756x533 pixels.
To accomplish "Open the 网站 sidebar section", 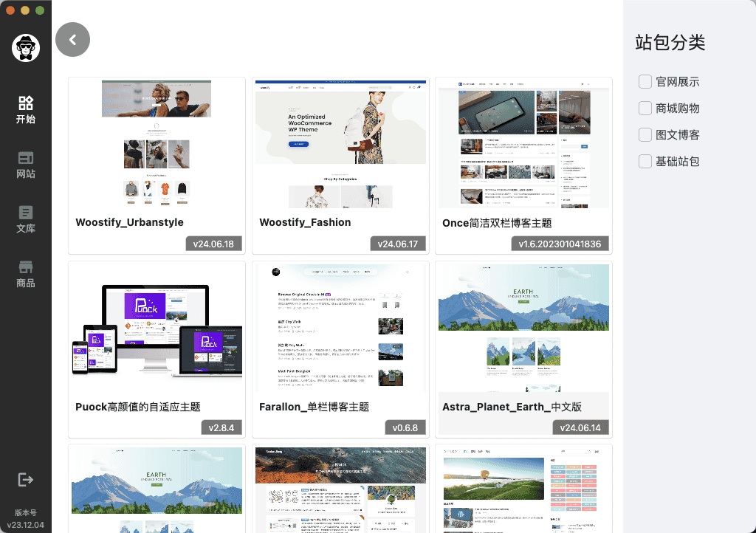I will [x=26, y=165].
